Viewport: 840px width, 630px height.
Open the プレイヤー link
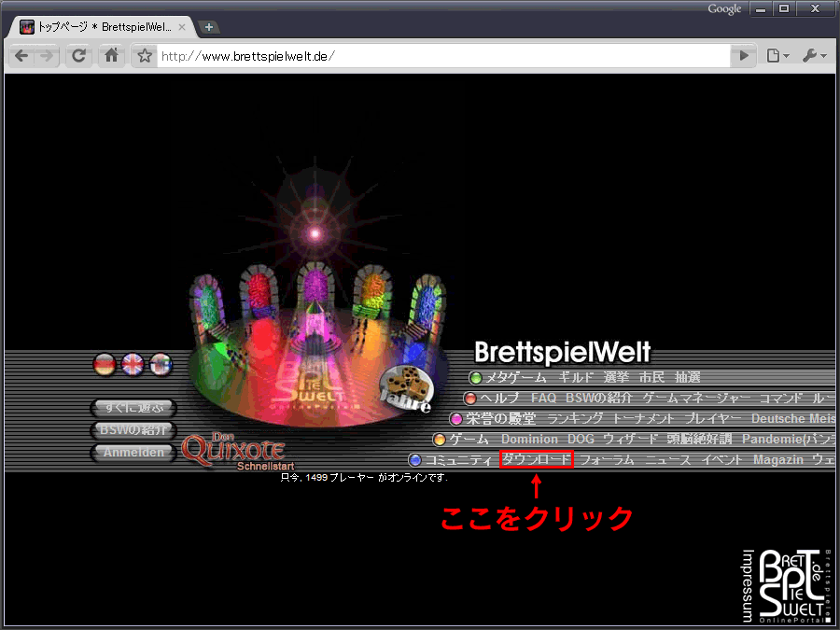[712, 418]
